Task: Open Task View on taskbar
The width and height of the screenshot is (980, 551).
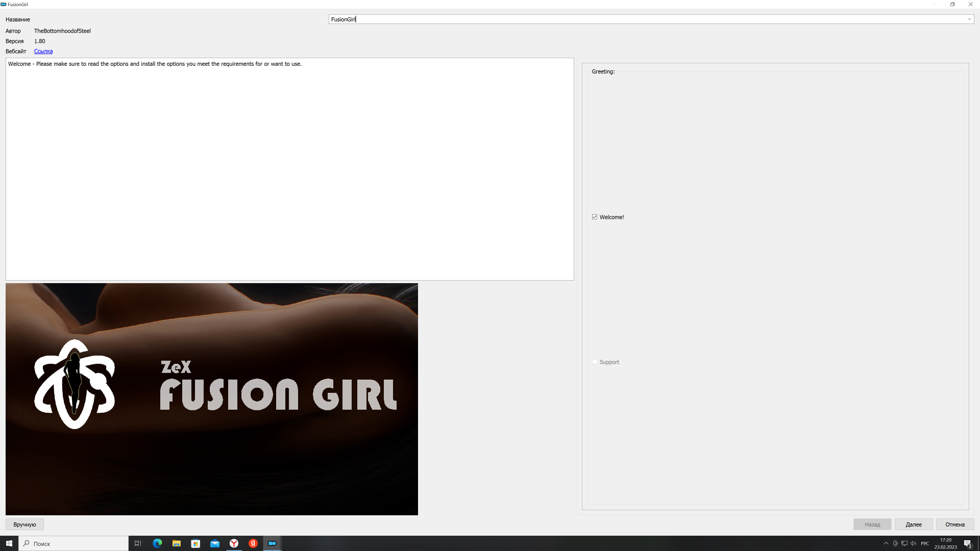Action: 138,543
